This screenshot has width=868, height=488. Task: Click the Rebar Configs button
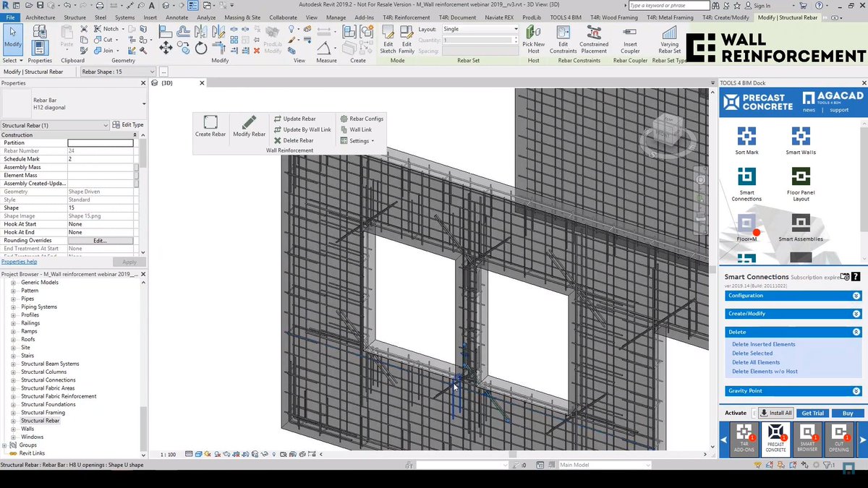click(362, 119)
